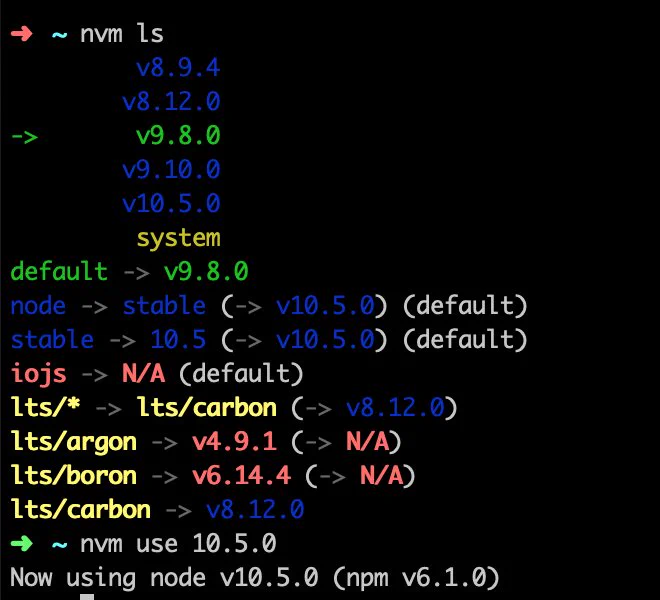Click the 'nvm ls' command text
660x600 pixels.
[x=122, y=34]
